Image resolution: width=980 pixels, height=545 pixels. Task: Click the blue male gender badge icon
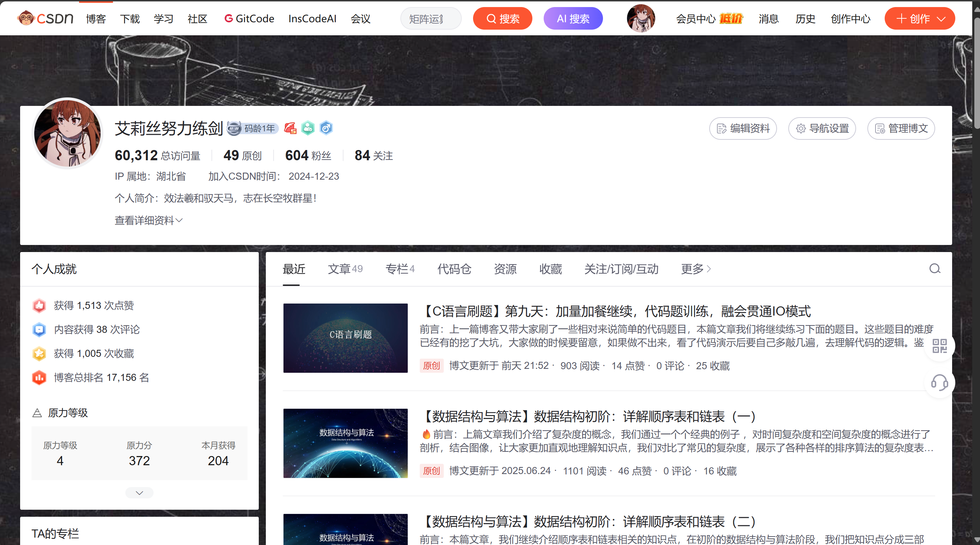[326, 128]
